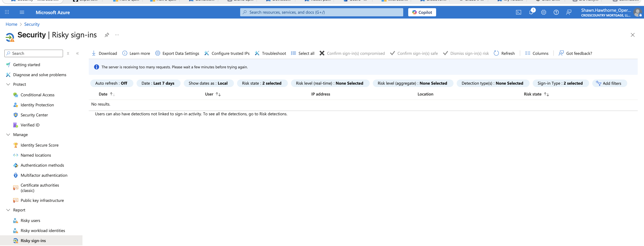Collapse the Protect section
This screenshot has width=644, height=246.
click(x=8, y=84)
